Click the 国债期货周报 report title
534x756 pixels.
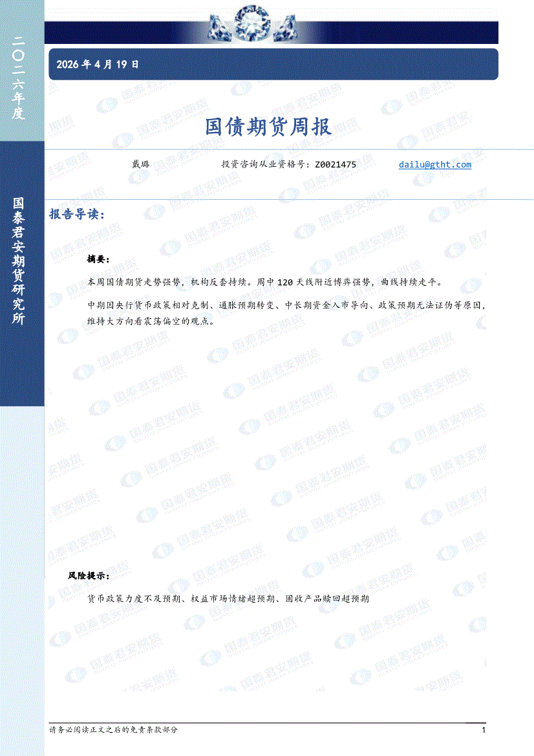268,127
